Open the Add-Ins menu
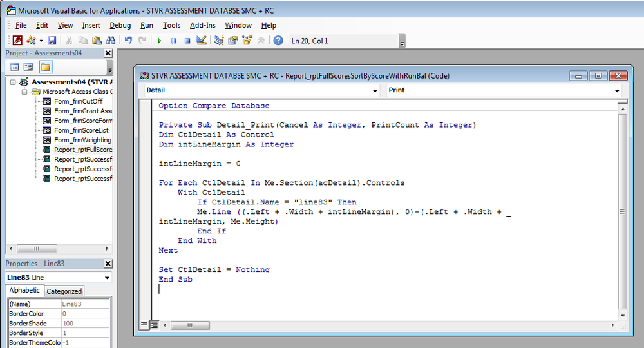This screenshot has height=348, width=644. pyautogui.click(x=202, y=26)
